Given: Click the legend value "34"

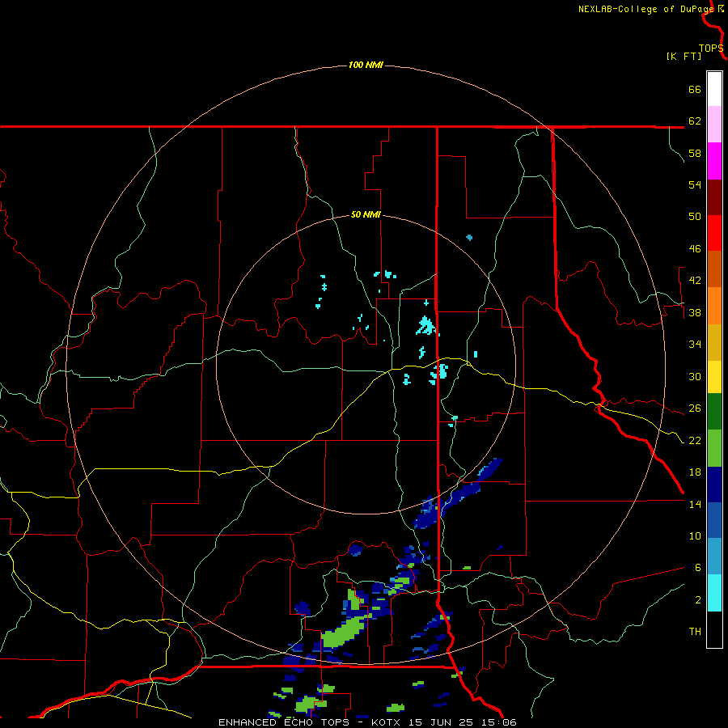Looking at the screenshot, I should click(695, 345).
